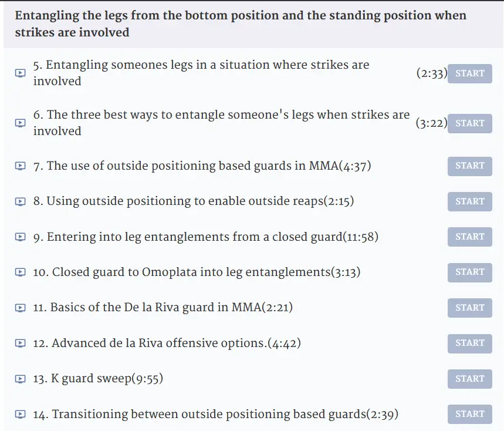
Task: Start lesson 14 transitioning between guards
Action: coord(469,415)
